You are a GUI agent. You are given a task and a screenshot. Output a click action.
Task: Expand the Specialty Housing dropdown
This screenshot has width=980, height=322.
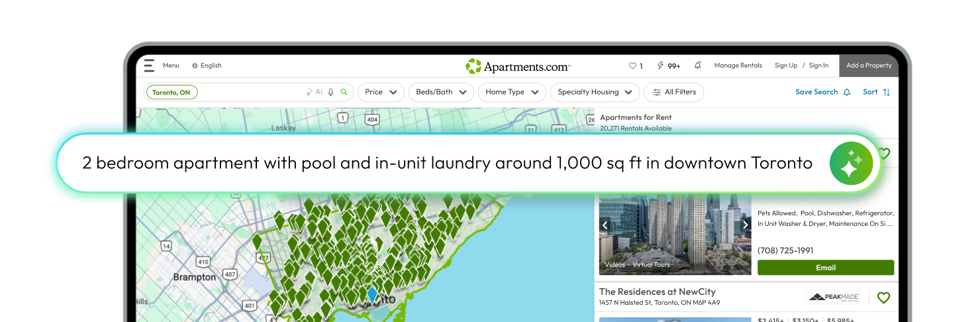(595, 92)
